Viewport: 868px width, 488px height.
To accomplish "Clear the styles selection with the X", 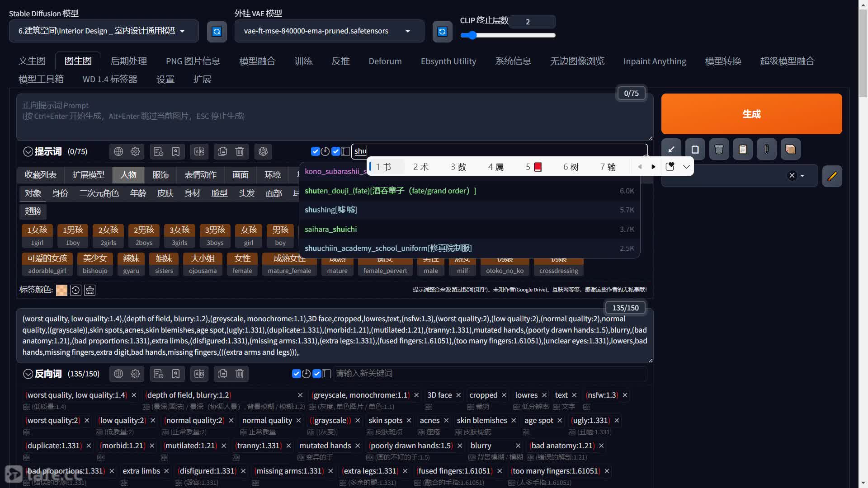I will pos(792,176).
